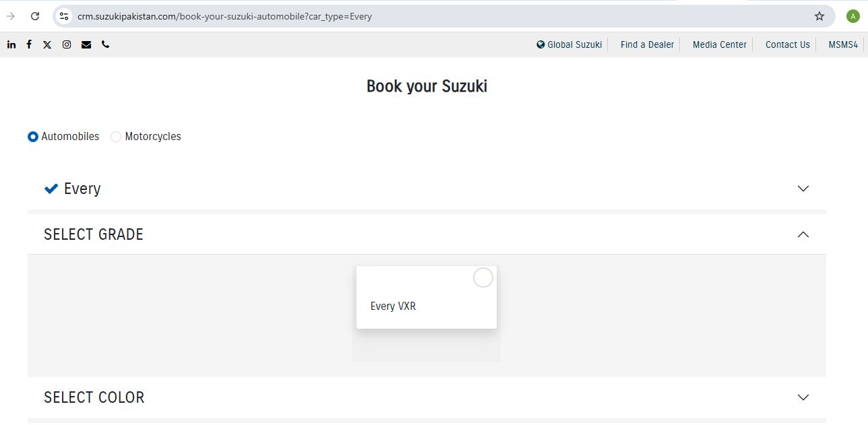Collapse the Select Grade section
The width and height of the screenshot is (868, 425).
point(803,234)
